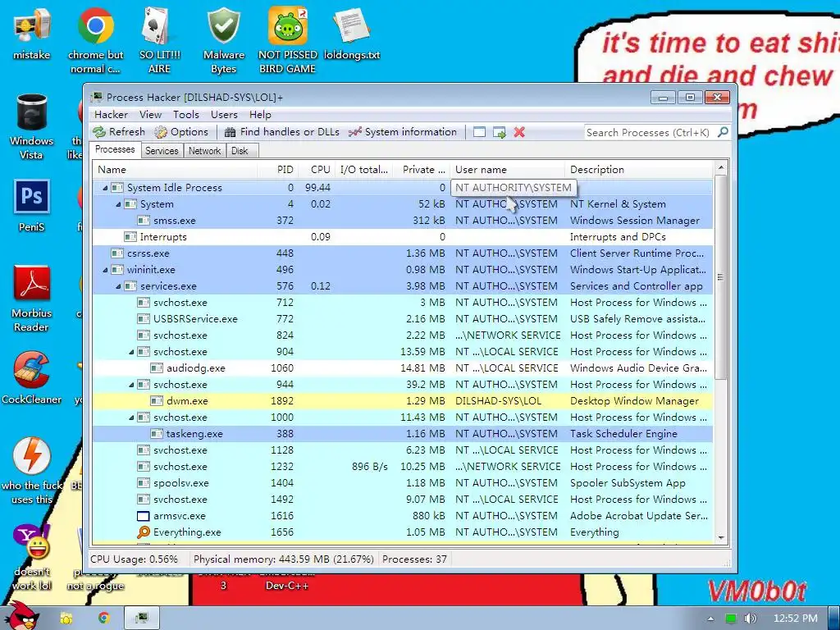Select the USBSRService.exe process

[402, 319]
